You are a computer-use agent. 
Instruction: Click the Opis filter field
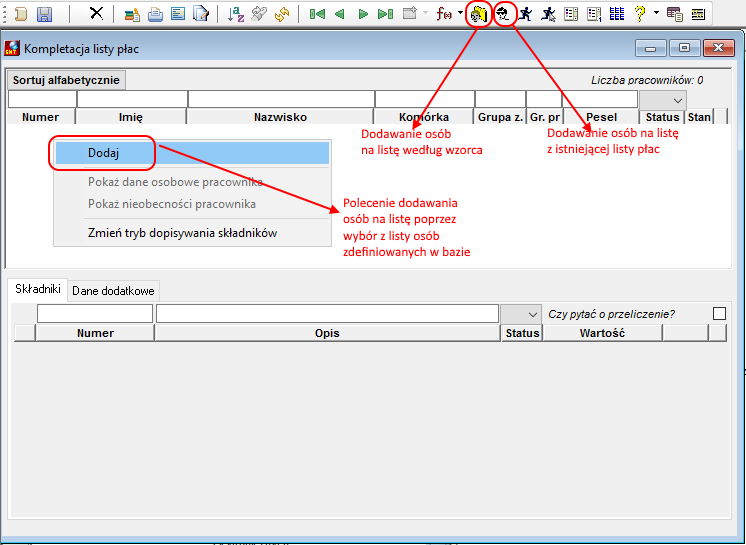tap(327, 314)
